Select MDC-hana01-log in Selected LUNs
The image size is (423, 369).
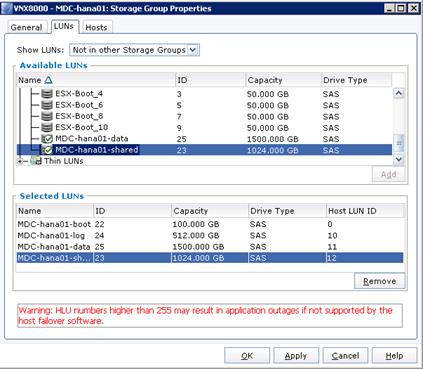tap(210, 236)
